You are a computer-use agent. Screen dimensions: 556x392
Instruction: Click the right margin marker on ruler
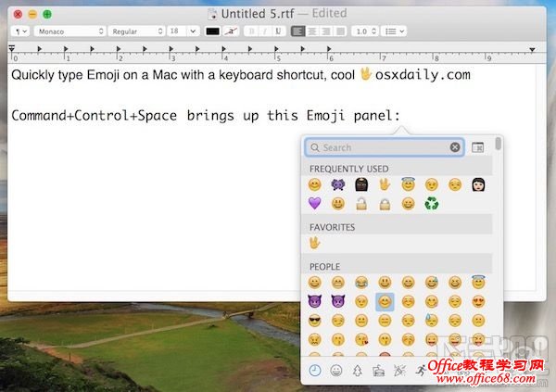(x=532, y=50)
